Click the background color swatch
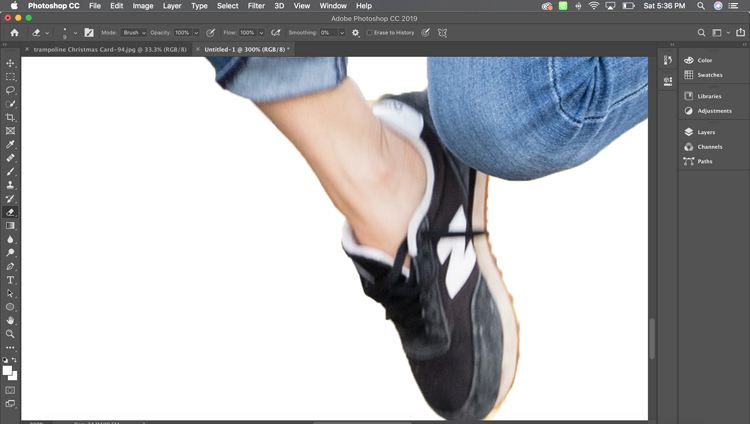Image resolution: width=750 pixels, height=424 pixels. click(14, 377)
